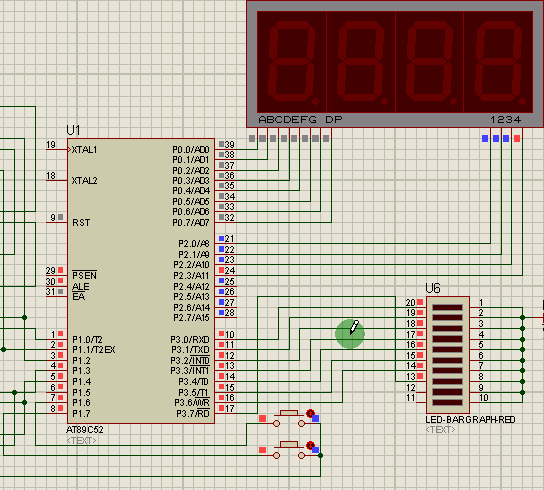Select the U6 reference label
Viewport: 544px width, 490px height.
click(x=433, y=288)
